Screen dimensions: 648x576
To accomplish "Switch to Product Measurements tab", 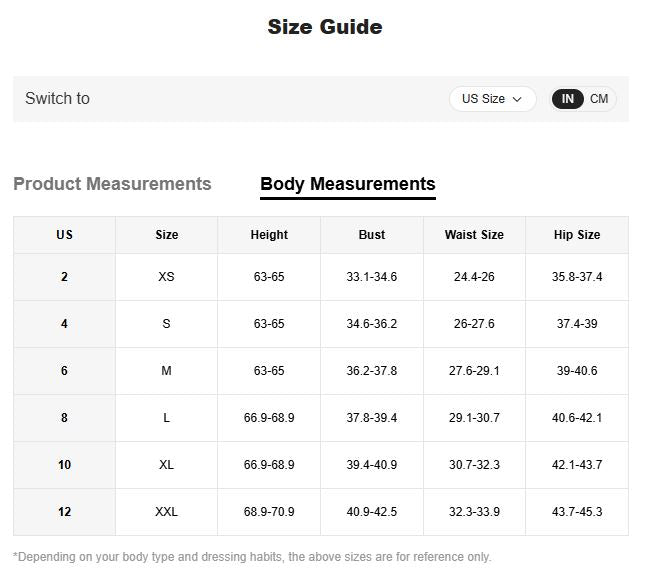I will pyautogui.click(x=112, y=184).
